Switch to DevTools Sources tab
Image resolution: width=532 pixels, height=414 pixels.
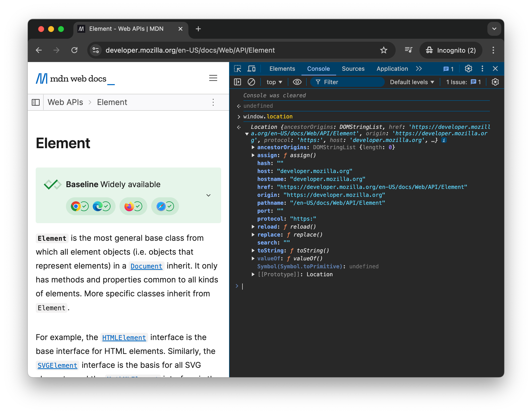pyautogui.click(x=353, y=69)
